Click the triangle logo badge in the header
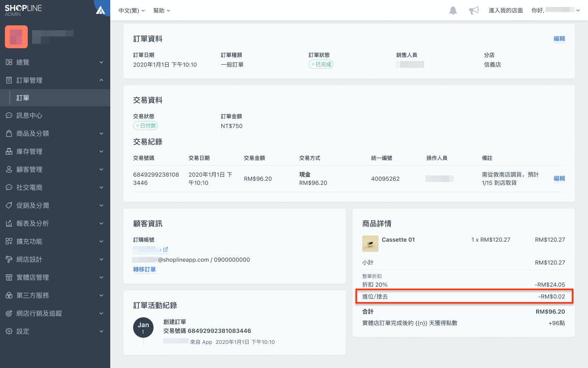Viewport: 588px width, 368px height. click(100, 10)
